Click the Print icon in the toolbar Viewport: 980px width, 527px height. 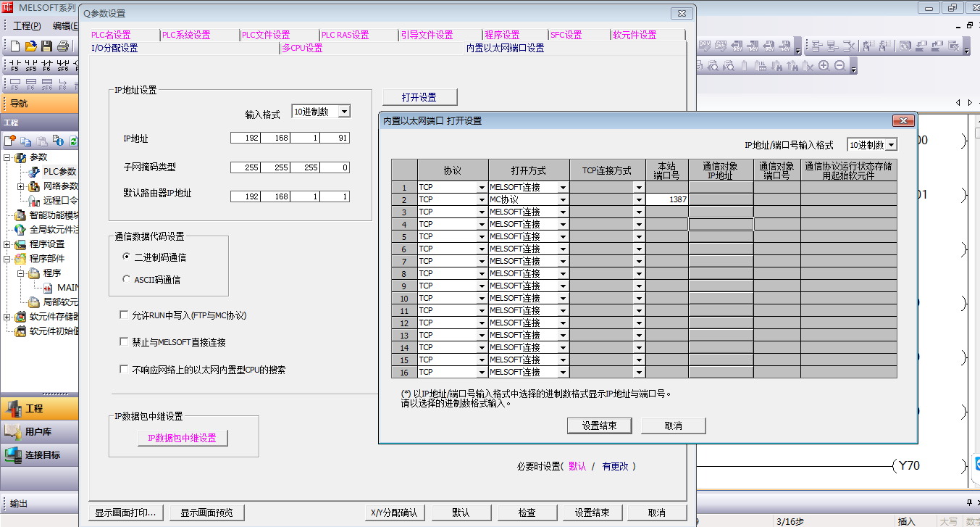click(63, 46)
